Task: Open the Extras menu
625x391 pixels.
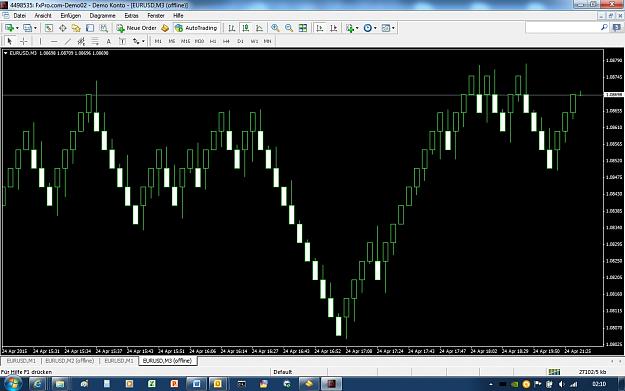Action: [131, 16]
